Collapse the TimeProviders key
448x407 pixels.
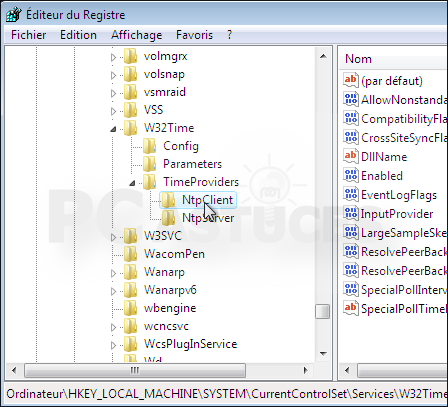(x=132, y=183)
